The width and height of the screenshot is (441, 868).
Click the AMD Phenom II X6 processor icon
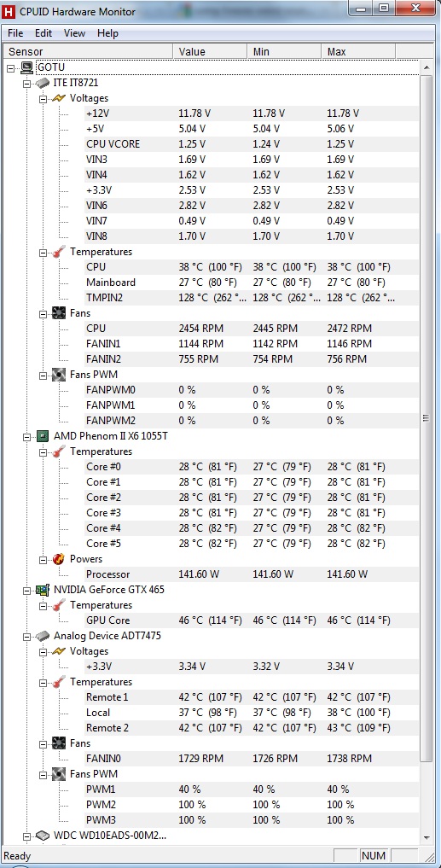(43, 435)
